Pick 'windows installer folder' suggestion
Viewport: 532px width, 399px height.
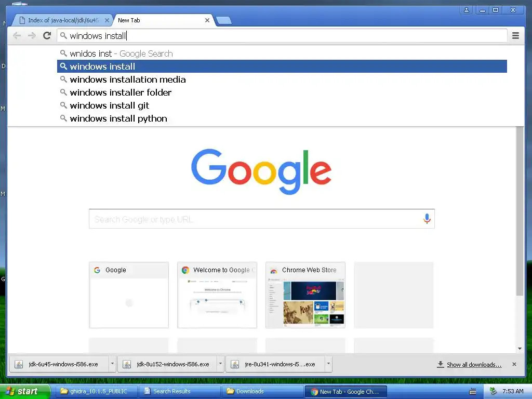282,92
